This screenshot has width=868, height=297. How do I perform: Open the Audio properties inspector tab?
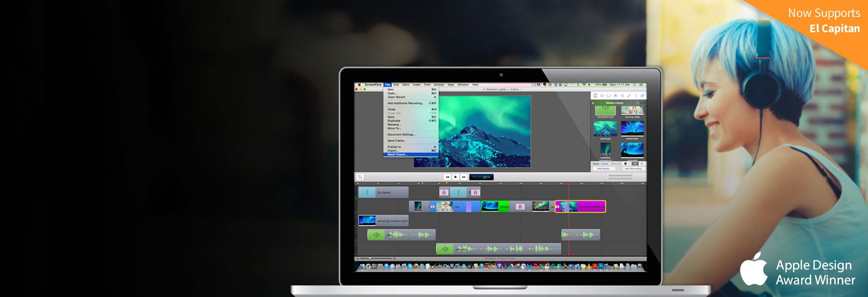pos(602,95)
